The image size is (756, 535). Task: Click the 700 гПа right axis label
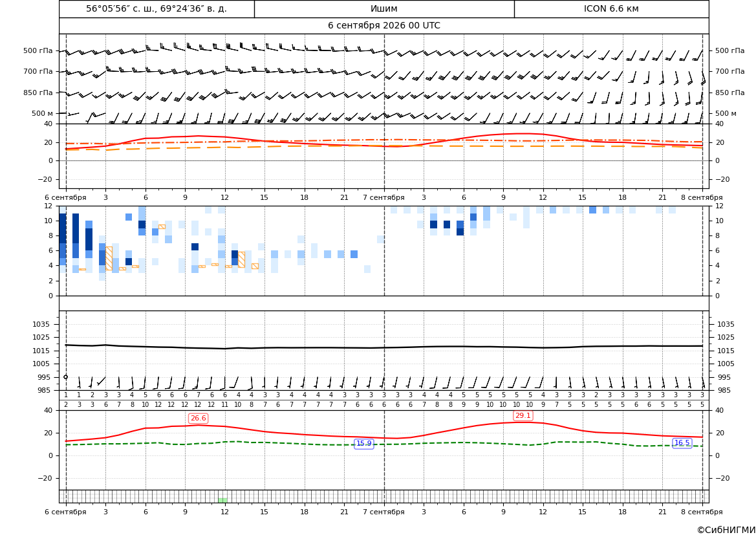[x=729, y=71]
